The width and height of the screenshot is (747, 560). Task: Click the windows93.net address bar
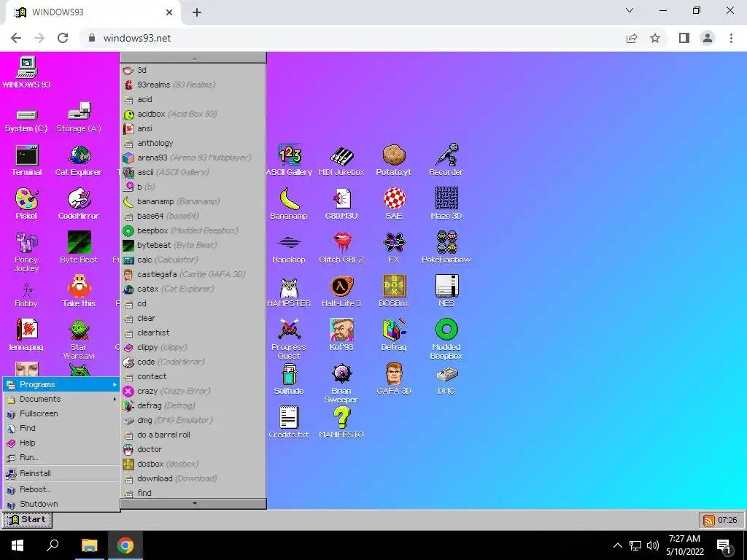point(352,38)
